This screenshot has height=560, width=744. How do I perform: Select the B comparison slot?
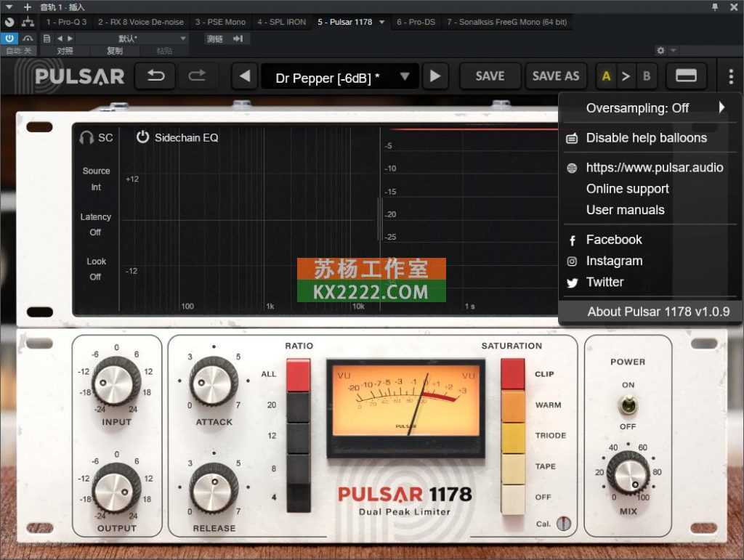point(646,76)
